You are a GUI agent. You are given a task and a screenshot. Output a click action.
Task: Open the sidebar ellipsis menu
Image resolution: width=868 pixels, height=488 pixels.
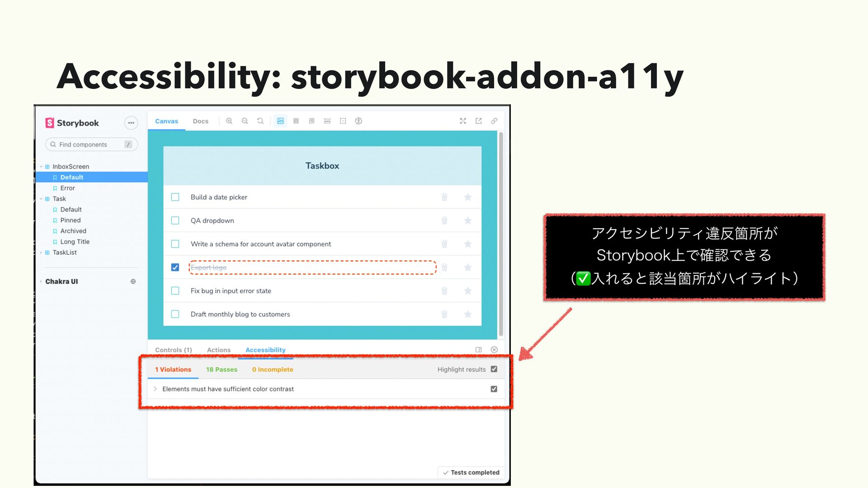coord(131,123)
